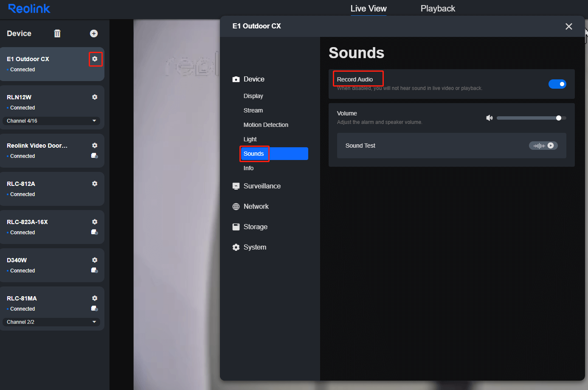Open settings gear for D340W
Image resolution: width=588 pixels, height=390 pixels.
click(x=95, y=260)
